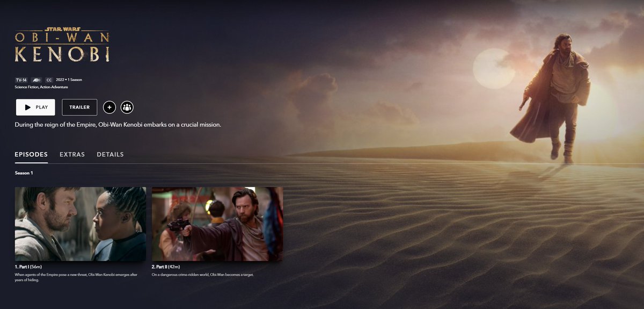Start GroupWatch with the people icon

coord(127,107)
